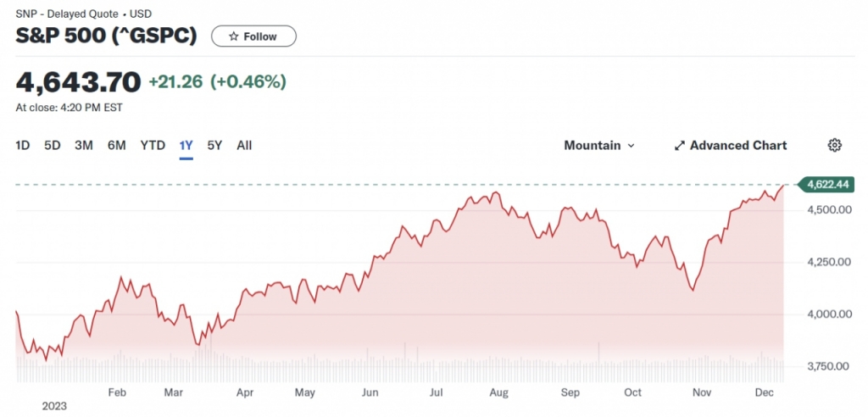Image resolution: width=868 pixels, height=417 pixels.
Task: Click the Nov label on the timeline
Action: coord(703,392)
